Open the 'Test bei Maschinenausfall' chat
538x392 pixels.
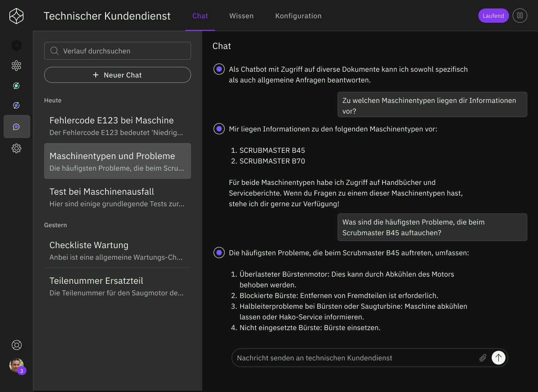118,197
